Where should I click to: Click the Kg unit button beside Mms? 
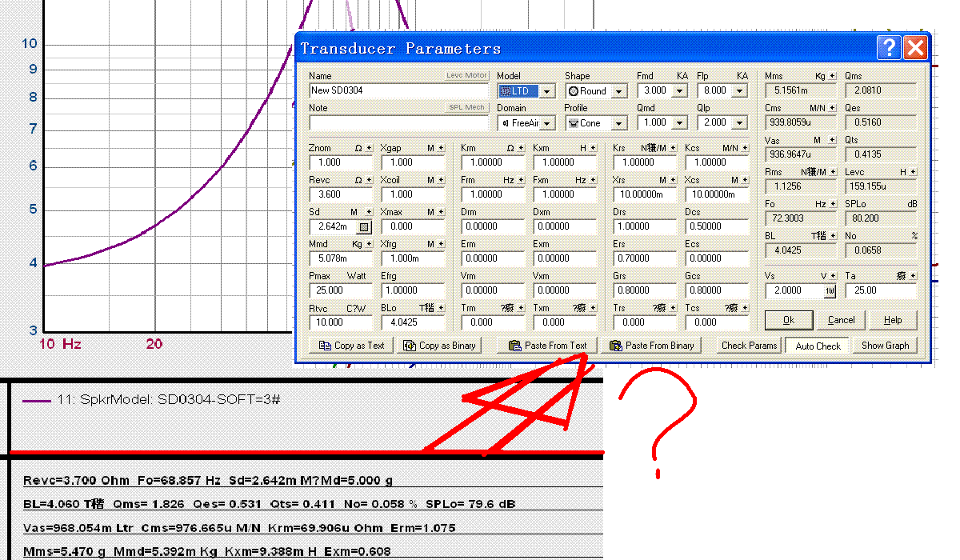click(x=833, y=76)
